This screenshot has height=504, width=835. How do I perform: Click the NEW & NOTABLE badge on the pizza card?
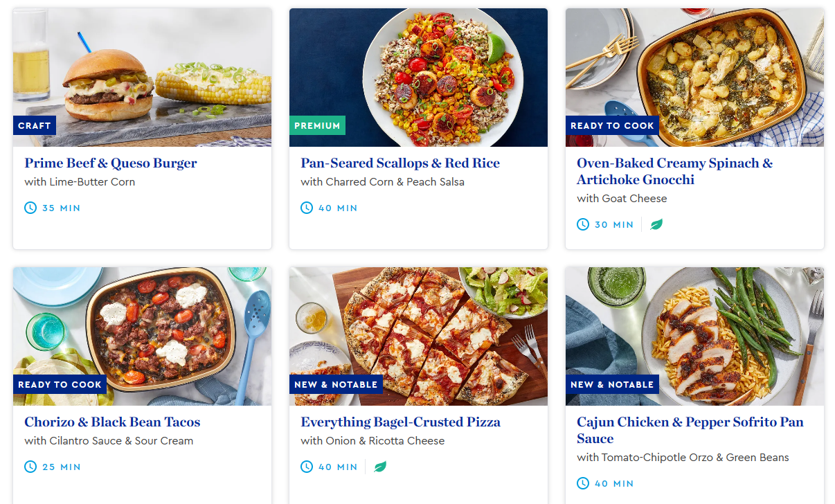coord(336,384)
